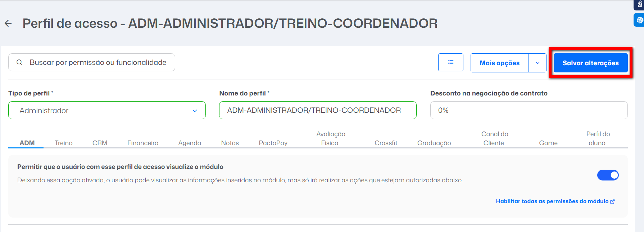This screenshot has height=232, width=644.
Task: Open the Crossfit tab
Action: pyautogui.click(x=386, y=143)
